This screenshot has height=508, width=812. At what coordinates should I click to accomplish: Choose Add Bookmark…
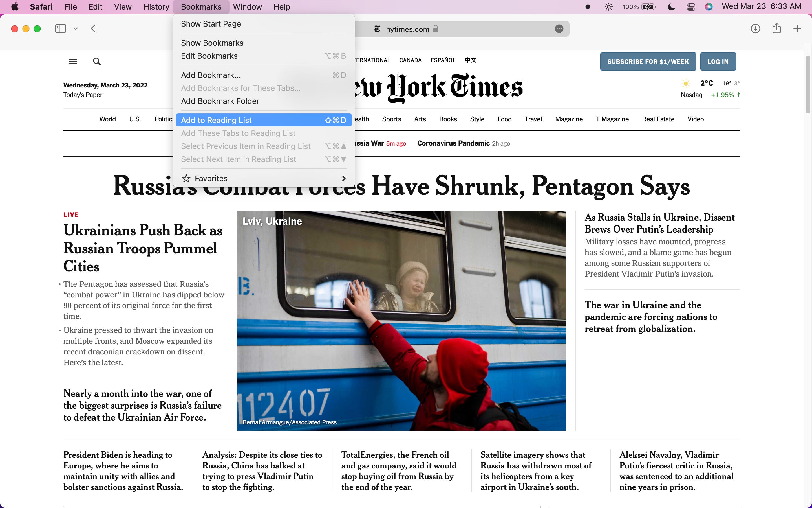(264, 75)
